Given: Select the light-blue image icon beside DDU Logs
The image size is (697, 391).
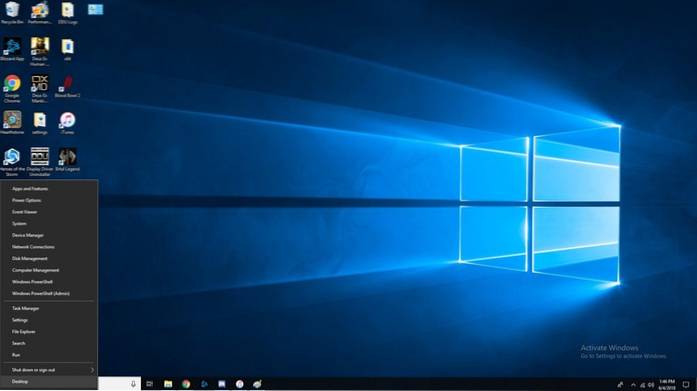Looking at the screenshot, I should coord(95,9).
